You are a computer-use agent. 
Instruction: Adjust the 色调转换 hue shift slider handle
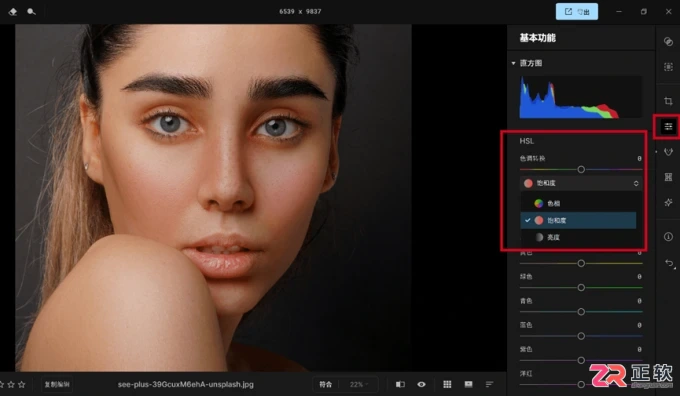point(581,170)
